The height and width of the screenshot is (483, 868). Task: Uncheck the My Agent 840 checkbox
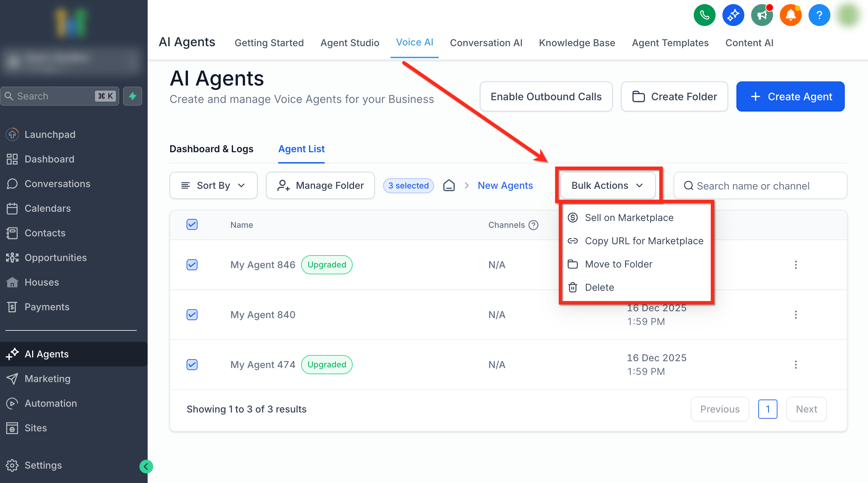[192, 315]
